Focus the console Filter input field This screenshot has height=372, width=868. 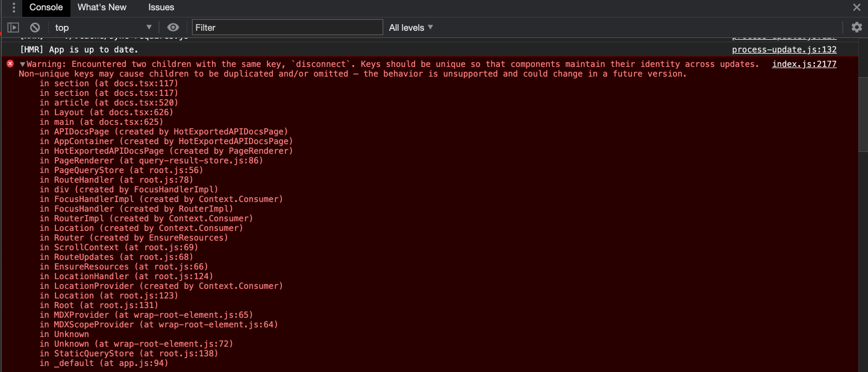[x=287, y=27]
